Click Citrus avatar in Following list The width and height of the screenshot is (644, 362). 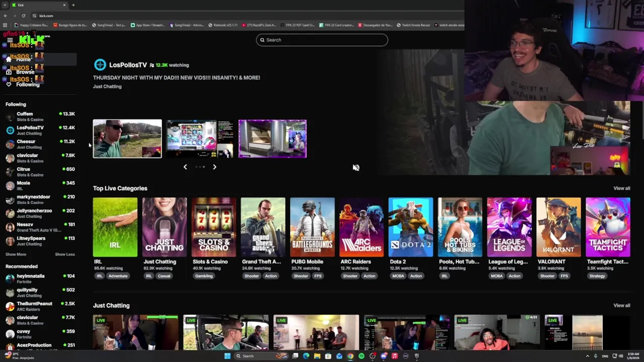click(x=10, y=172)
